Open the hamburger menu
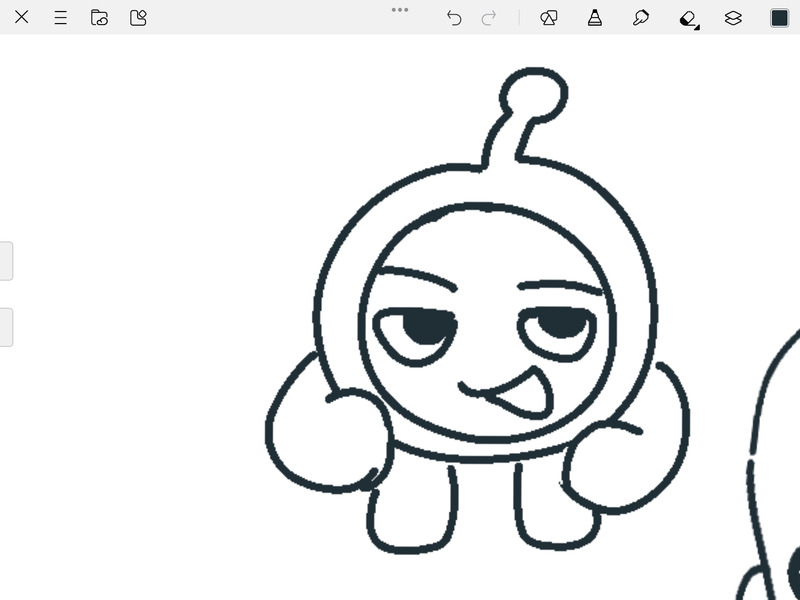 60,18
